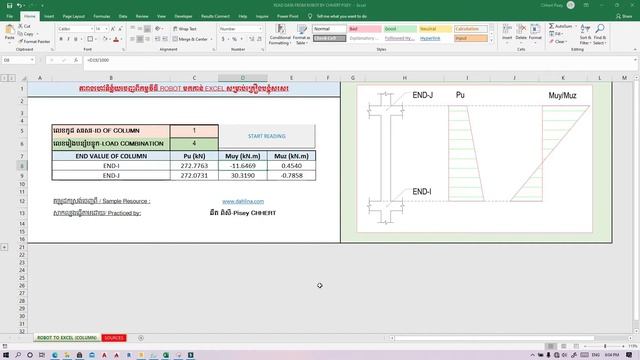This screenshot has width=640, height=360.
Task: Click the Name Box showing D8
Action: pyautogui.click(x=18, y=60)
